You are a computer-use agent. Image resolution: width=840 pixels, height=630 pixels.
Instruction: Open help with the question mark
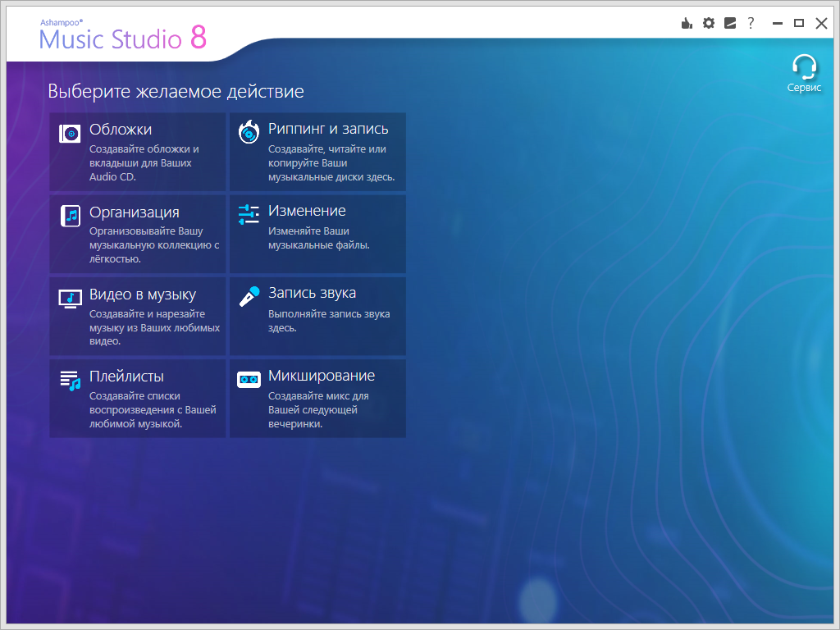pos(751,24)
